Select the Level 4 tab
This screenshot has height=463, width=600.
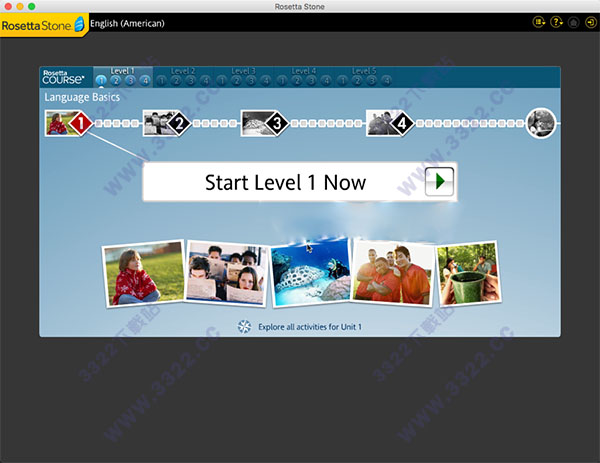[304, 71]
